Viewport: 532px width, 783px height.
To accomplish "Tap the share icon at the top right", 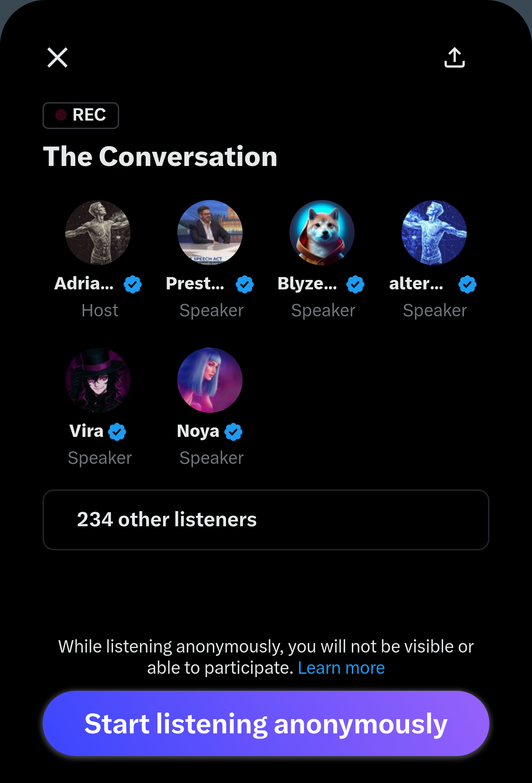I will [454, 58].
